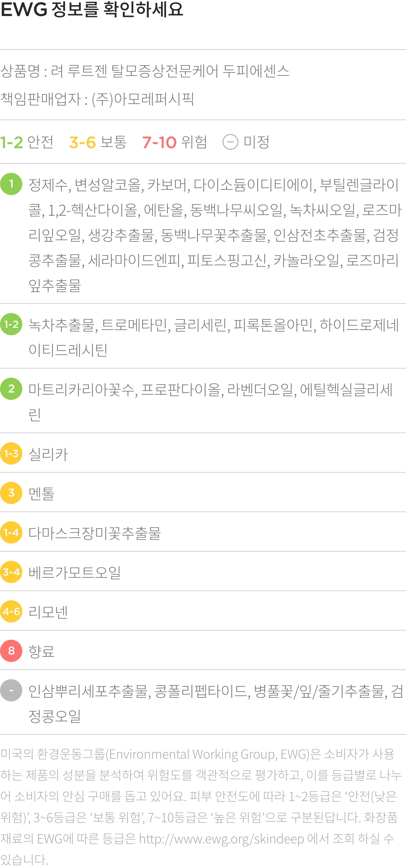
Task: Click the 리모넨 ingredient name
Action: [49, 612]
